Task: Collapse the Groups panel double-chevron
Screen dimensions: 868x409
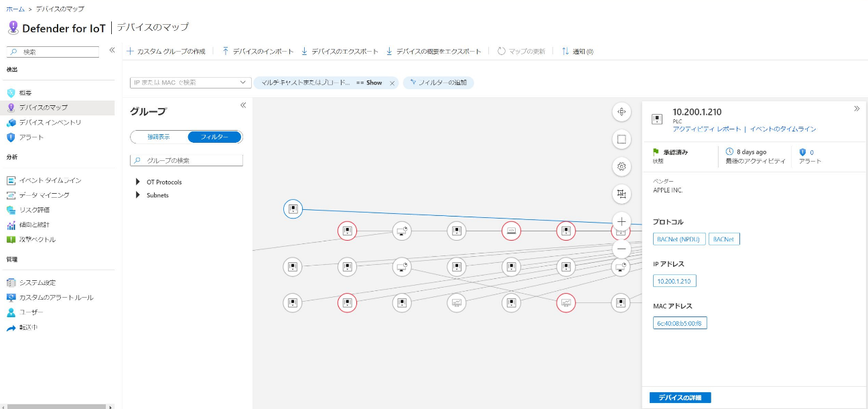Action: point(243,105)
